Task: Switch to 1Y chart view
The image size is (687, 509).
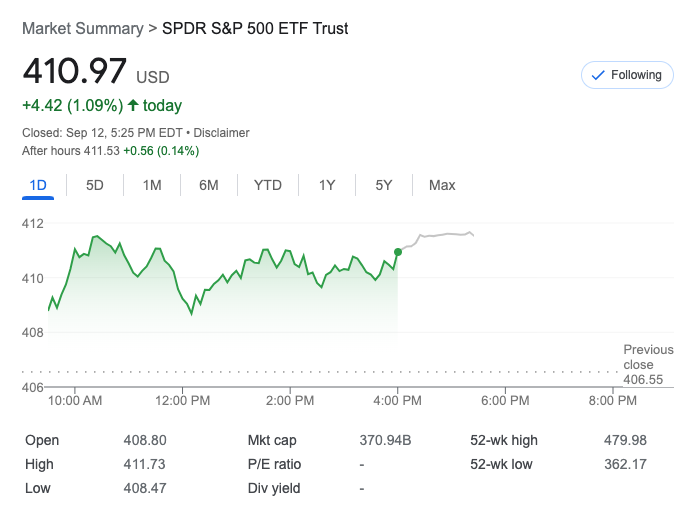Action: (327, 185)
